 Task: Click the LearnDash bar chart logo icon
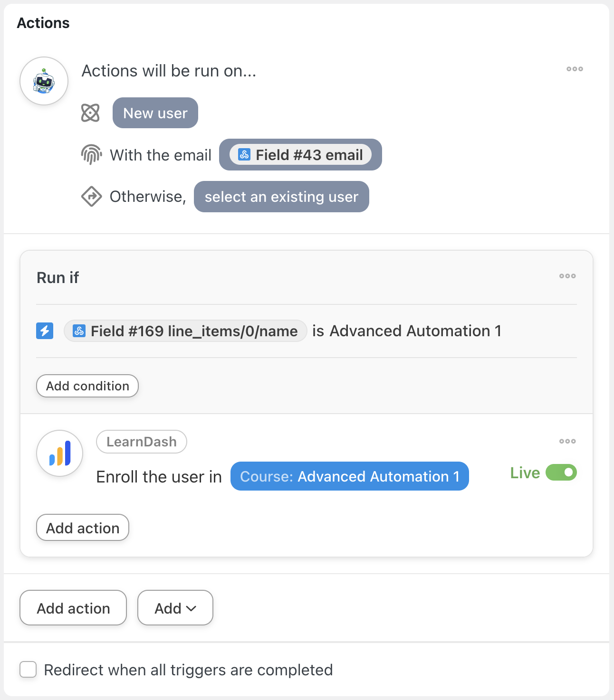pos(60,454)
